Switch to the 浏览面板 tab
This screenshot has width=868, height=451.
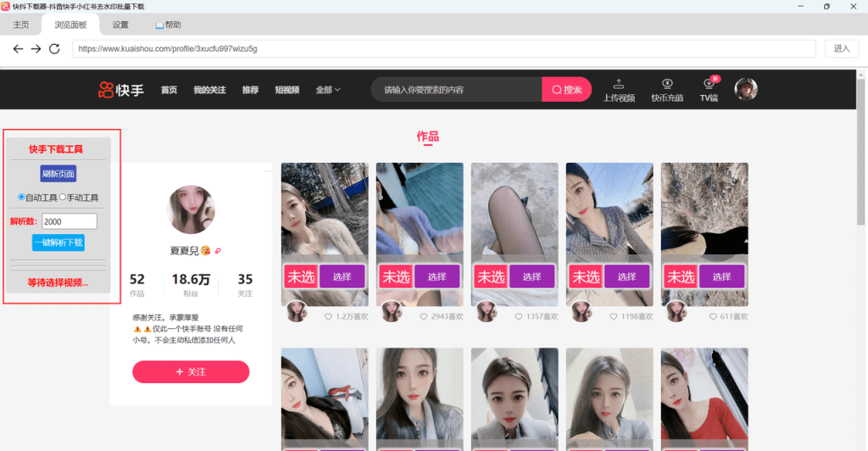[x=70, y=25]
